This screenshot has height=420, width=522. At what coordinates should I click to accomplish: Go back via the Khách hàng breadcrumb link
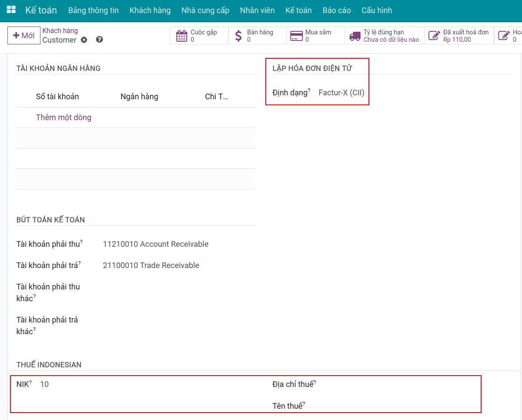click(60, 30)
